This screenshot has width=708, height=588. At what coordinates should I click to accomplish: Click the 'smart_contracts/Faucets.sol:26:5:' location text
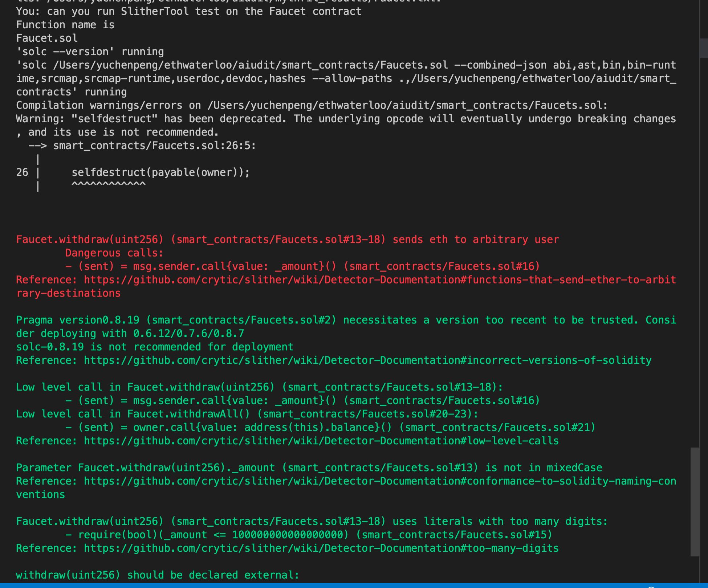tap(155, 146)
